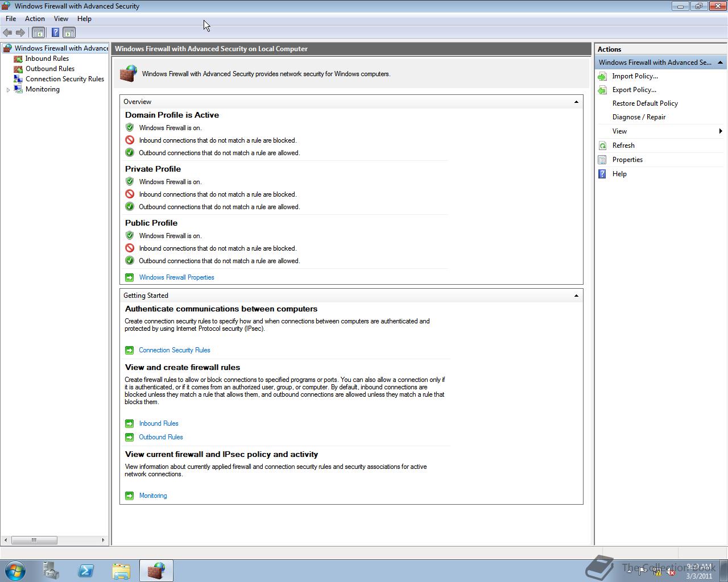Click green arrow beside Windows Firewall Properties
The width and height of the screenshot is (728, 582).
pyautogui.click(x=129, y=277)
